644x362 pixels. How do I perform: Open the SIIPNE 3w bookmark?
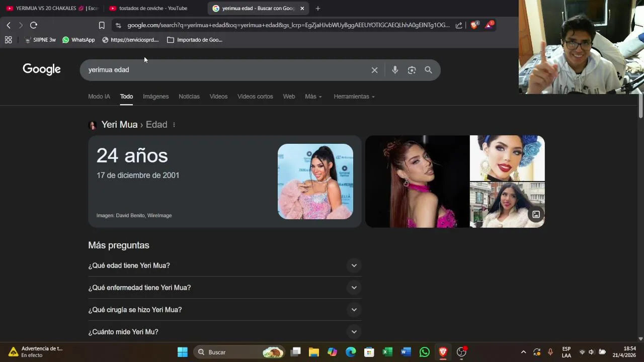pos(40,40)
